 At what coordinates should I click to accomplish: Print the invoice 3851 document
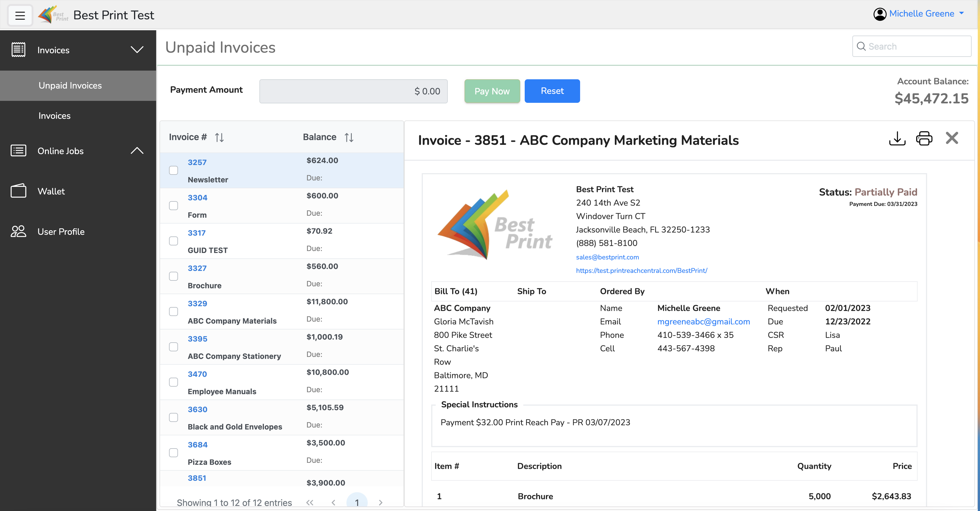[925, 138]
